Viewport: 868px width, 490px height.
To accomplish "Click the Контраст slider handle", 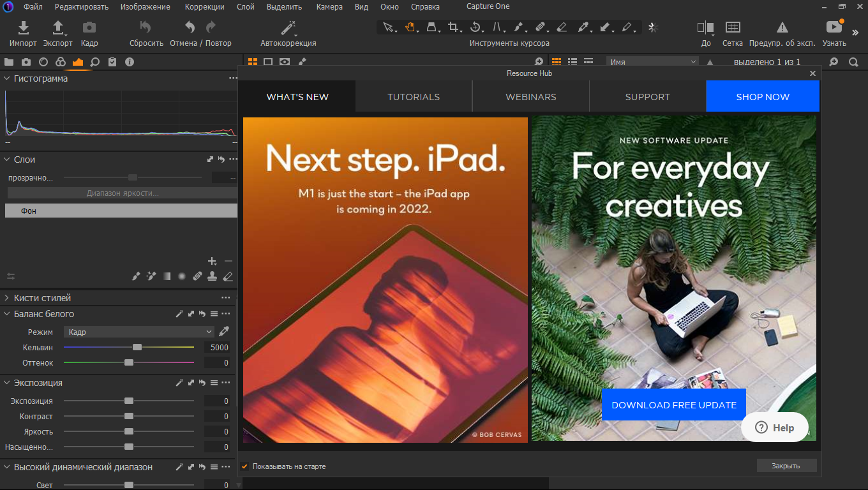I will click(129, 416).
